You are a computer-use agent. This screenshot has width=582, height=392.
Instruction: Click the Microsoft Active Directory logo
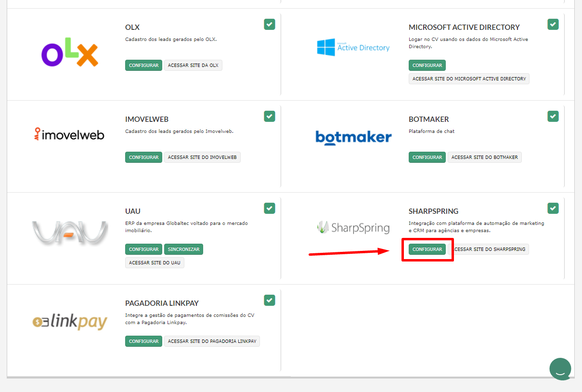(x=353, y=47)
